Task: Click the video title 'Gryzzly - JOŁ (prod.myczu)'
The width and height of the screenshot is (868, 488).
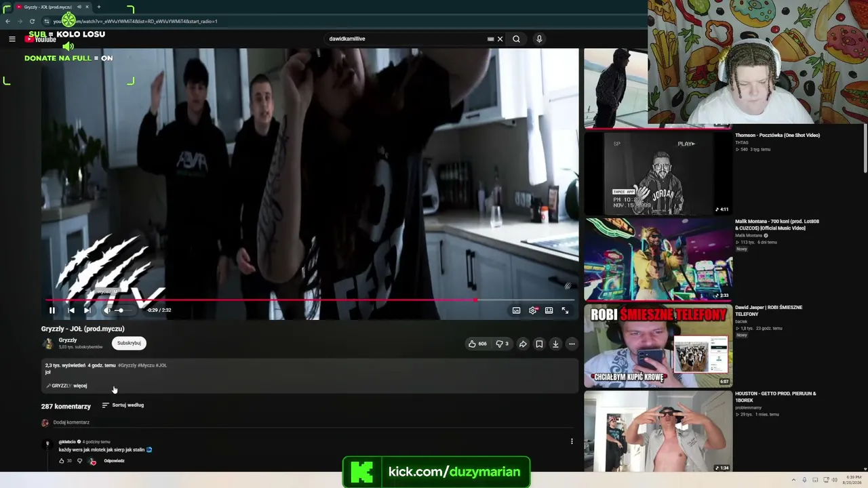Action: pos(83,329)
